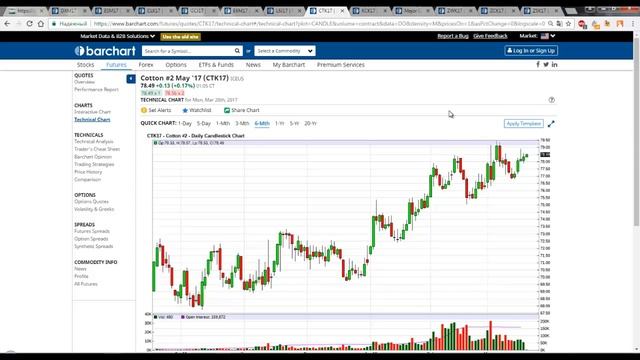Reload the page with the refresh icon
The height and width of the screenshot is (360, 640).
pos(29,24)
